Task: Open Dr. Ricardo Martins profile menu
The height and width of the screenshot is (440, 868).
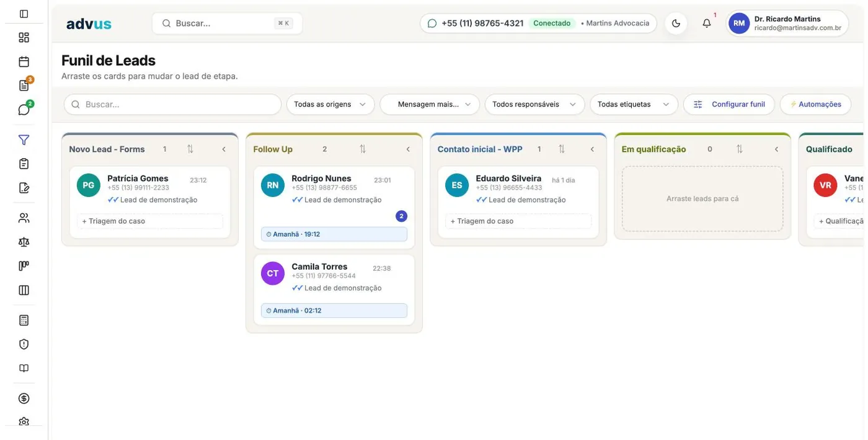Action: (787, 24)
